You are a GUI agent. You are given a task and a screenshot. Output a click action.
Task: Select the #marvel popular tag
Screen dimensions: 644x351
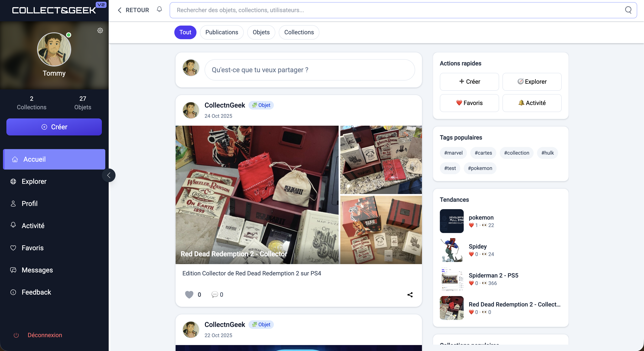(x=453, y=153)
